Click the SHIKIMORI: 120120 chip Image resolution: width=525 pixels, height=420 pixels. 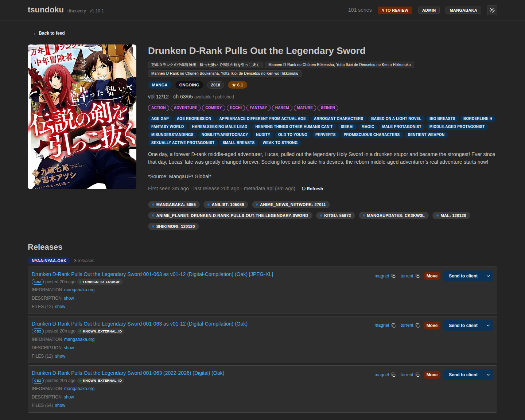(174, 226)
